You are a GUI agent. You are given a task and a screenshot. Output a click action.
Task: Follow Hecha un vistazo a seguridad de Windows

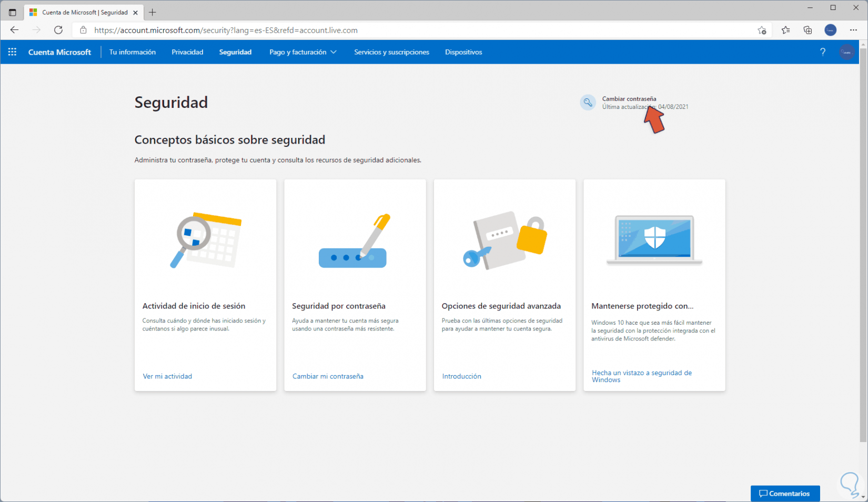coord(642,376)
